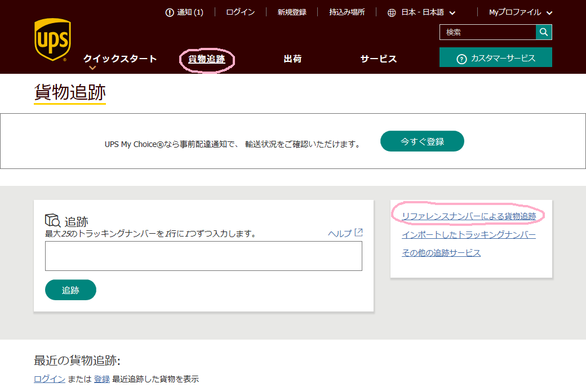Click the external link icon beside ヘルプ
The width and height of the screenshot is (586, 392).
coord(358,233)
